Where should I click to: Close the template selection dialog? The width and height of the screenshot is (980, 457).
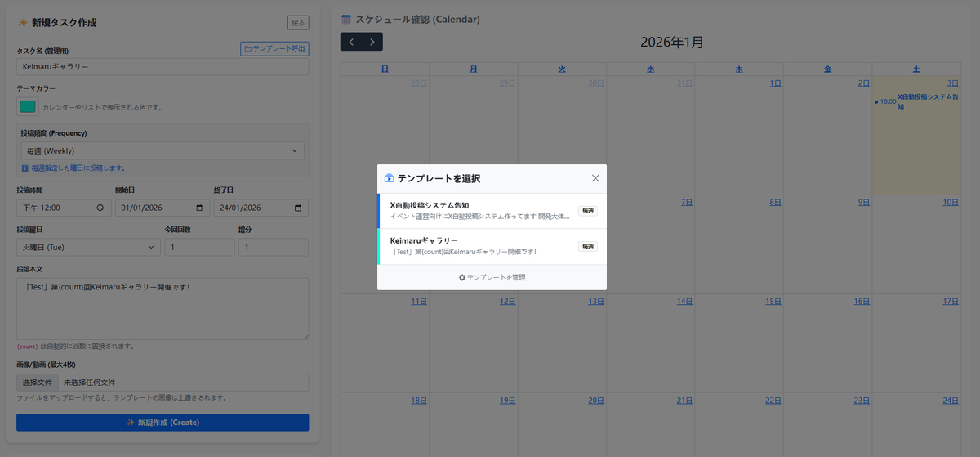(595, 178)
